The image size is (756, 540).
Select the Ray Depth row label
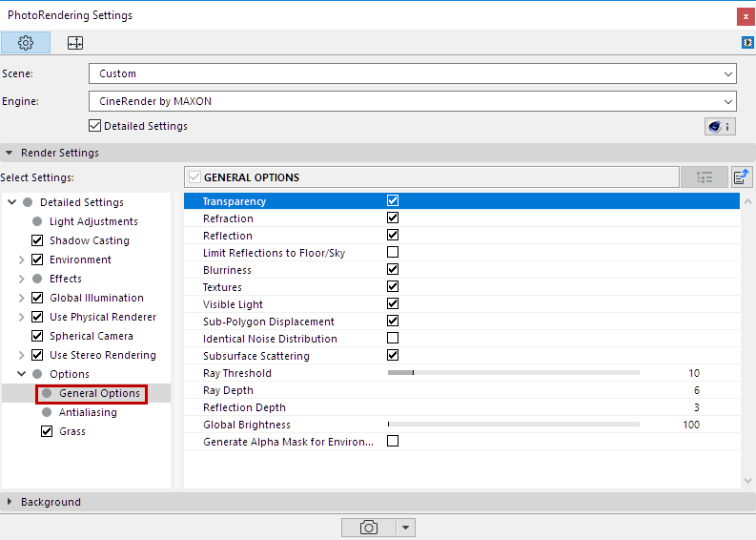(228, 390)
